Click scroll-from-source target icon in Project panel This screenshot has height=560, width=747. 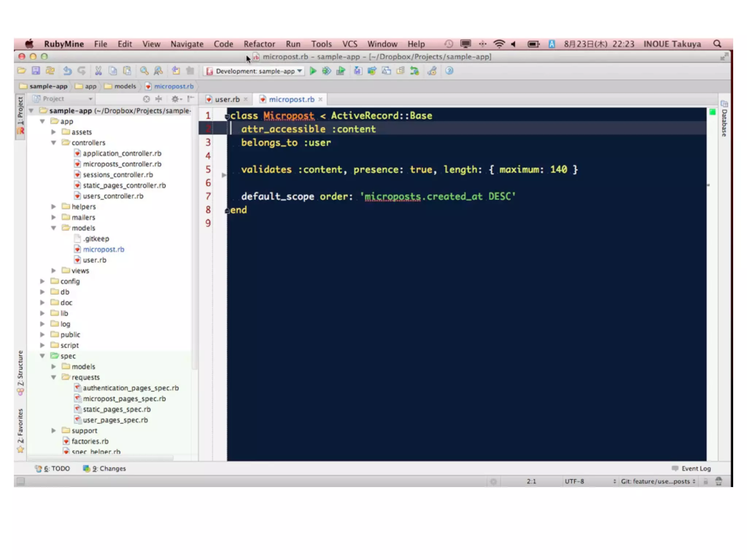point(146,99)
